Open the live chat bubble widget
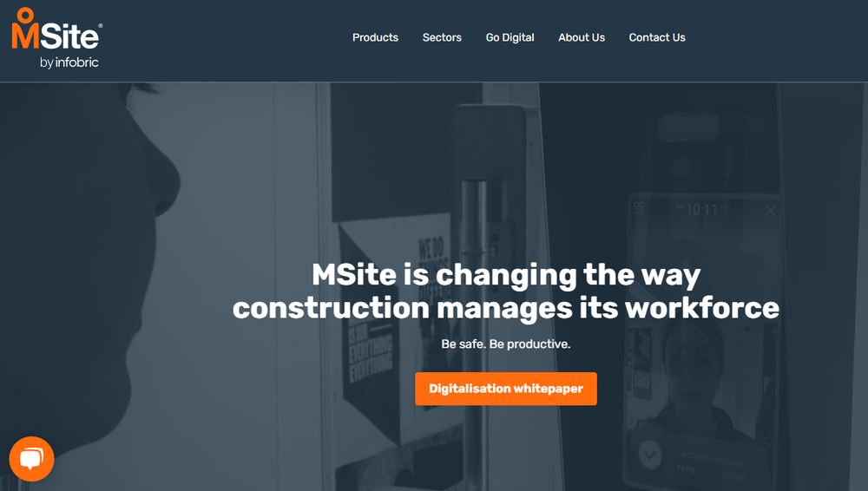The image size is (868, 491). 31,459
